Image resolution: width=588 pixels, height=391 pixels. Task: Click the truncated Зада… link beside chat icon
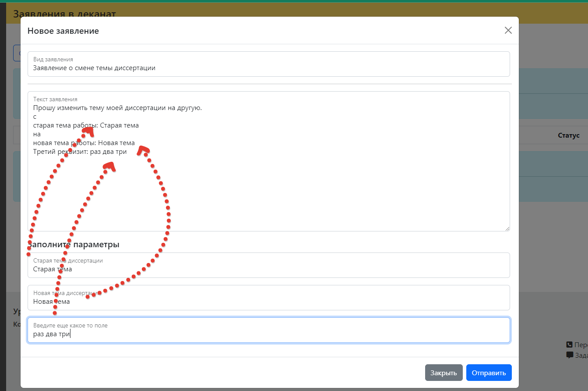coord(581,355)
